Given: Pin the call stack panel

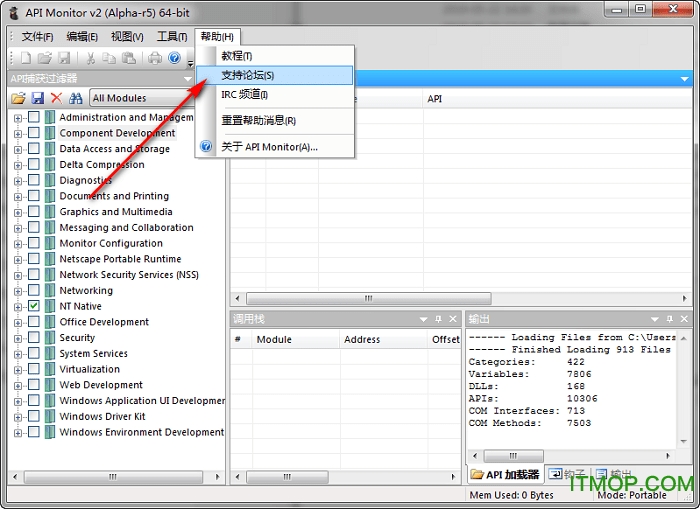Looking at the screenshot, I should [x=438, y=319].
